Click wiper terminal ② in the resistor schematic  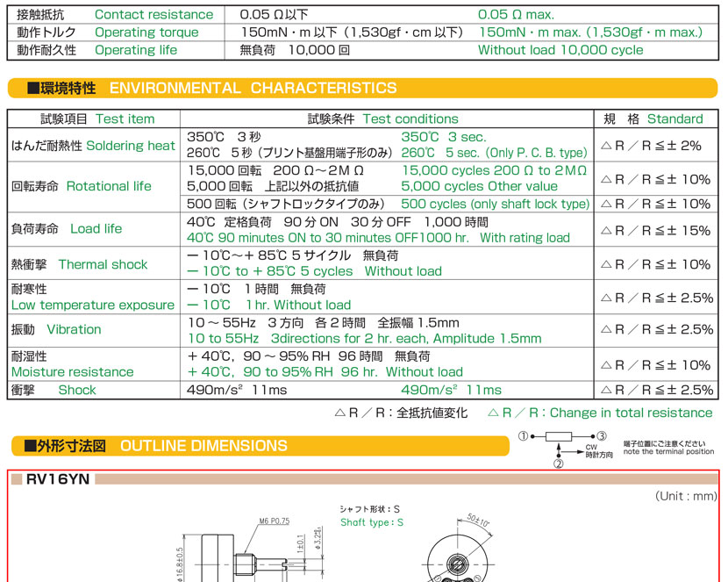[559, 463]
